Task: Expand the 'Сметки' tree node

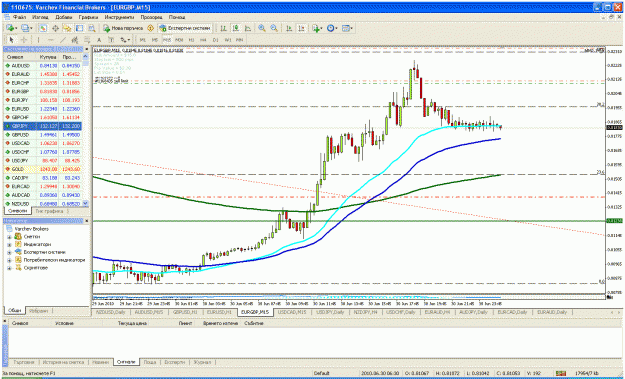Action: coord(9,237)
